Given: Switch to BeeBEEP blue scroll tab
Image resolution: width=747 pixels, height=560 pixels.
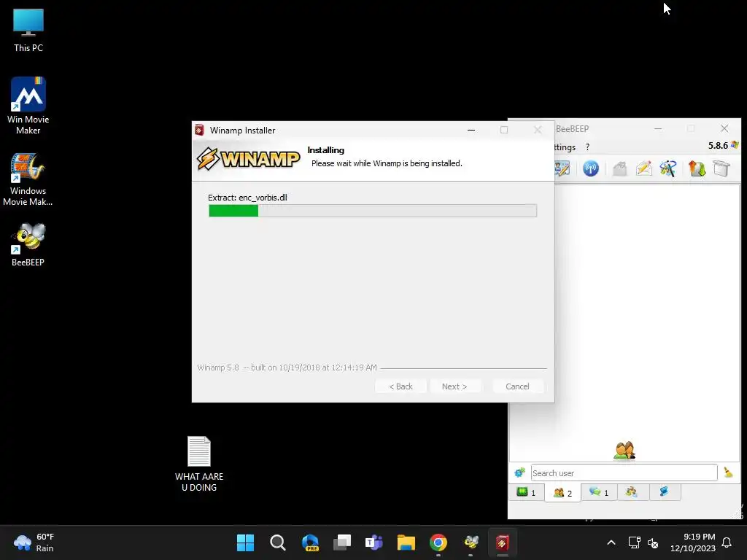Looking at the screenshot, I should (664, 492).
